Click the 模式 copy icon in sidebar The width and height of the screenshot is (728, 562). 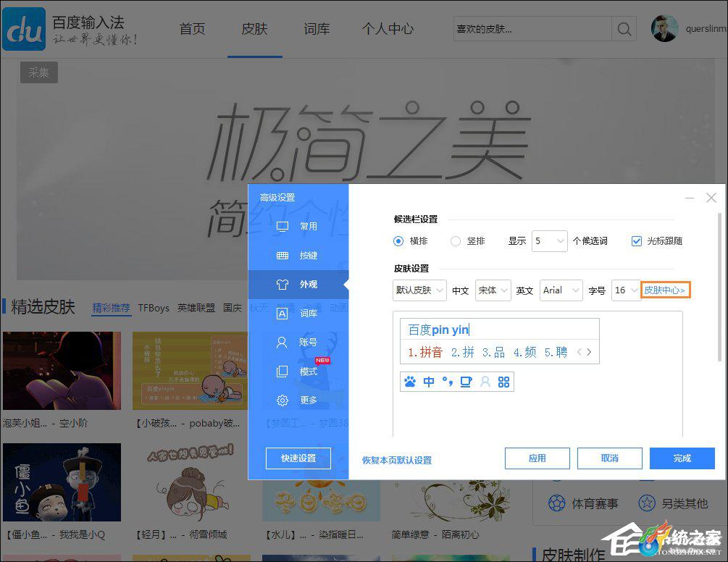tap(283, 372)
